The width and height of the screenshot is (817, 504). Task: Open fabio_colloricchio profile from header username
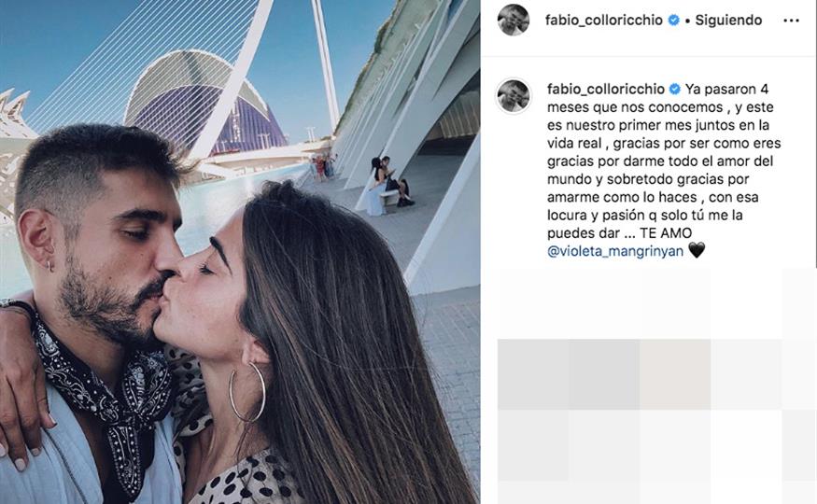pos(604,21)
